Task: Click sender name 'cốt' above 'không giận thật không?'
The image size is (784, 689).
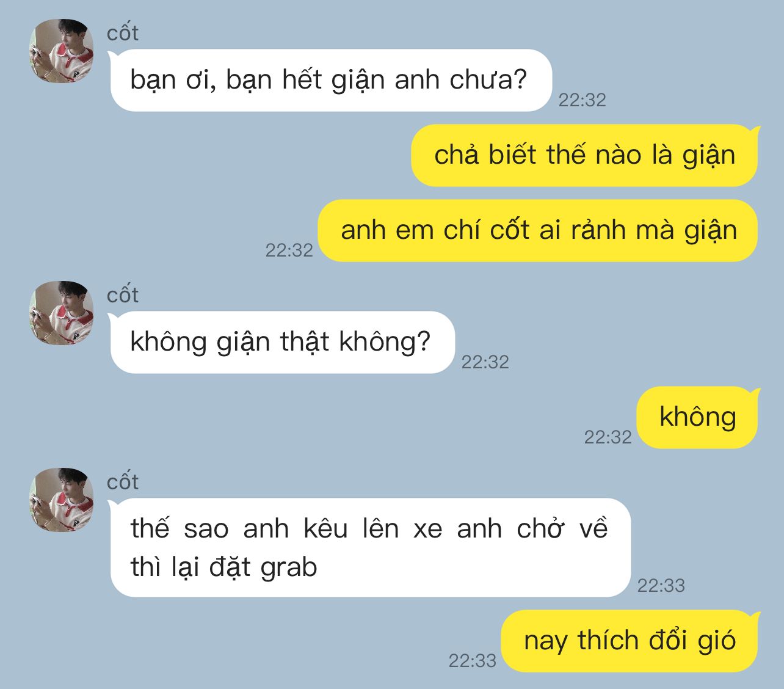Action: (x=123, y=295)
